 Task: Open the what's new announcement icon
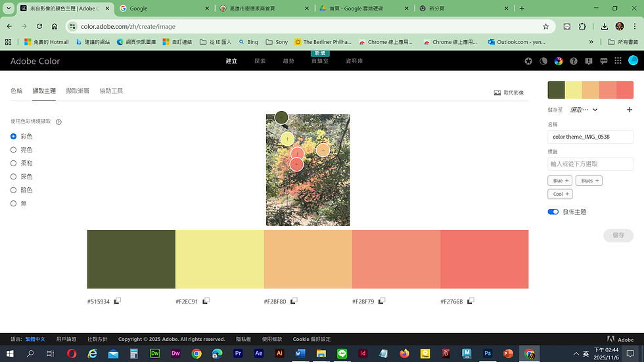pos(589,61)
